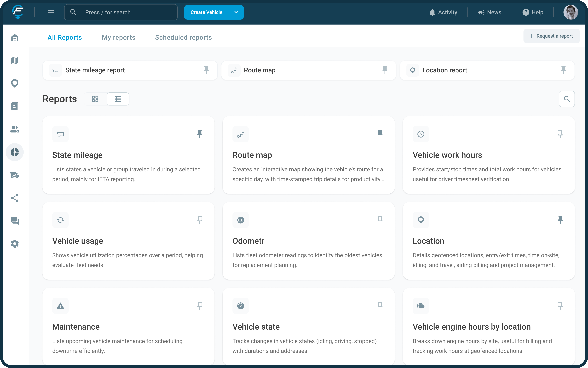The height and width of the screenshot is (368, 588).
Task: Open the truck icon in the sidebar
Action: (x=15, y=175)
